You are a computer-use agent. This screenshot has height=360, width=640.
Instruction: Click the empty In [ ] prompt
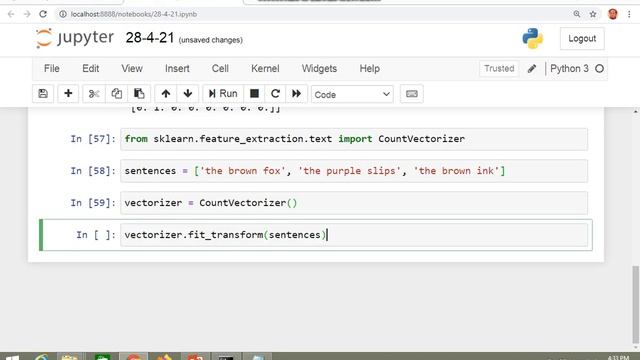tap(96, 235)
